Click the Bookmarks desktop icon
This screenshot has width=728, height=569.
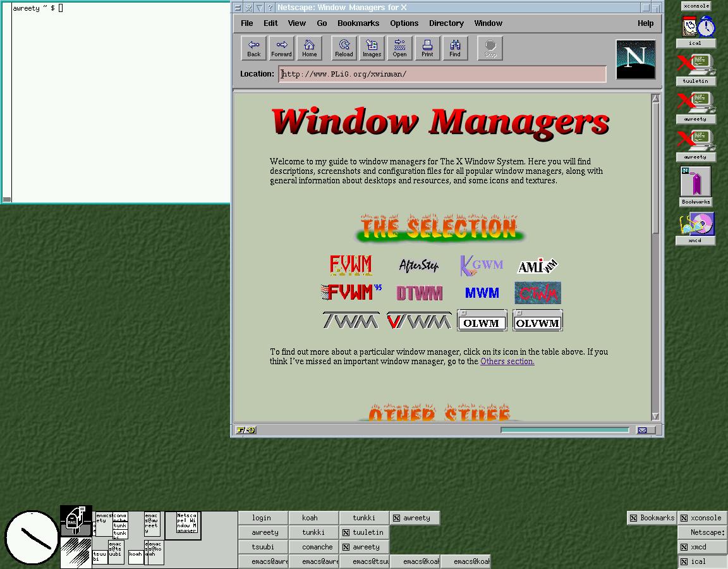[696, 182]
